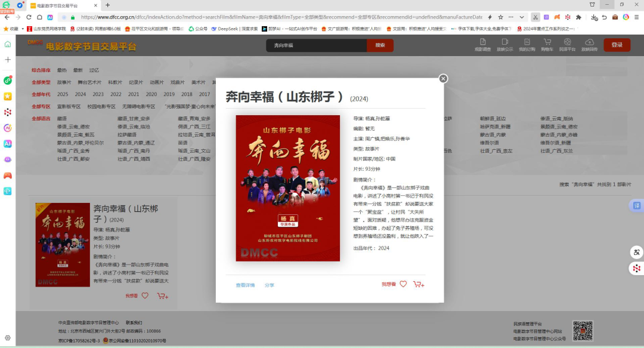Open browser hamburger main menu

(637, 17)
